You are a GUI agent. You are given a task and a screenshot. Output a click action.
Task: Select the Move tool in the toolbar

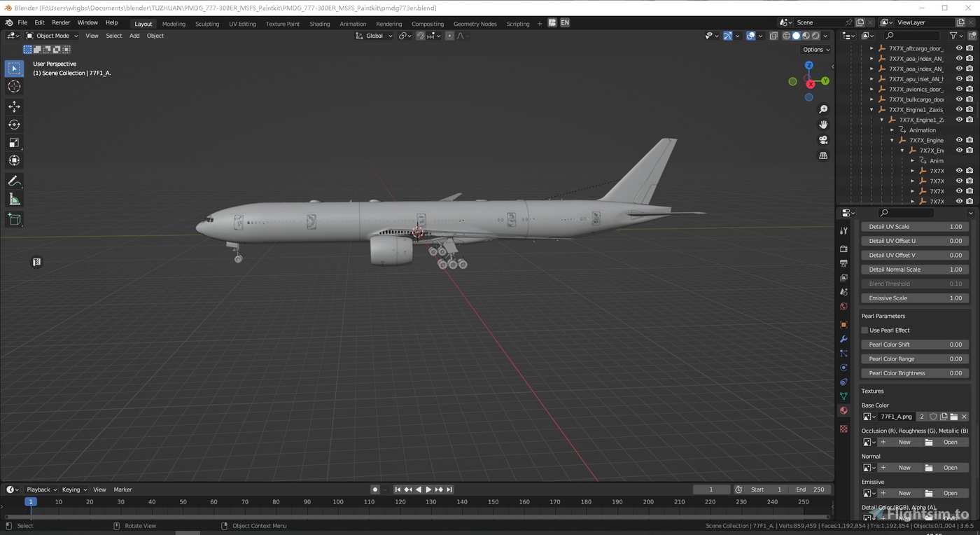click(14, 106)
